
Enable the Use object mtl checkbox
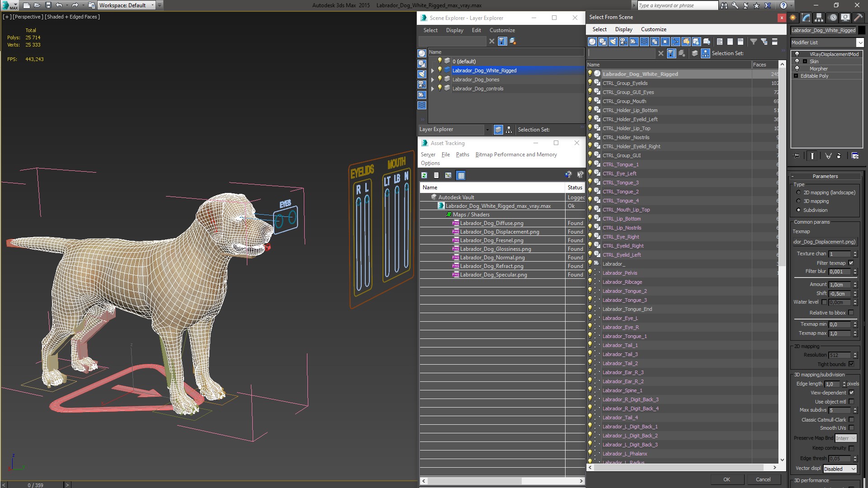tap(851, 402)
